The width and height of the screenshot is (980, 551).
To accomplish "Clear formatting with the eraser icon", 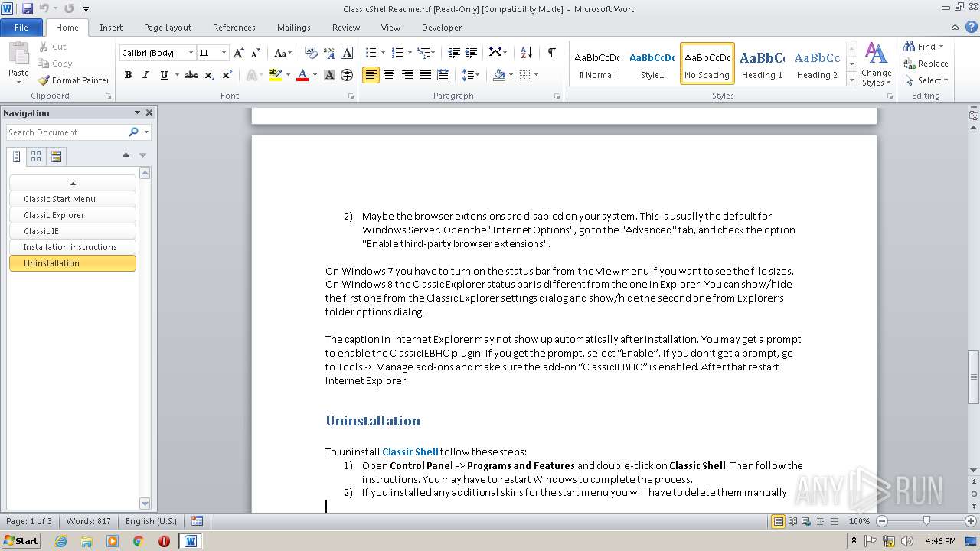I will 312,53.
